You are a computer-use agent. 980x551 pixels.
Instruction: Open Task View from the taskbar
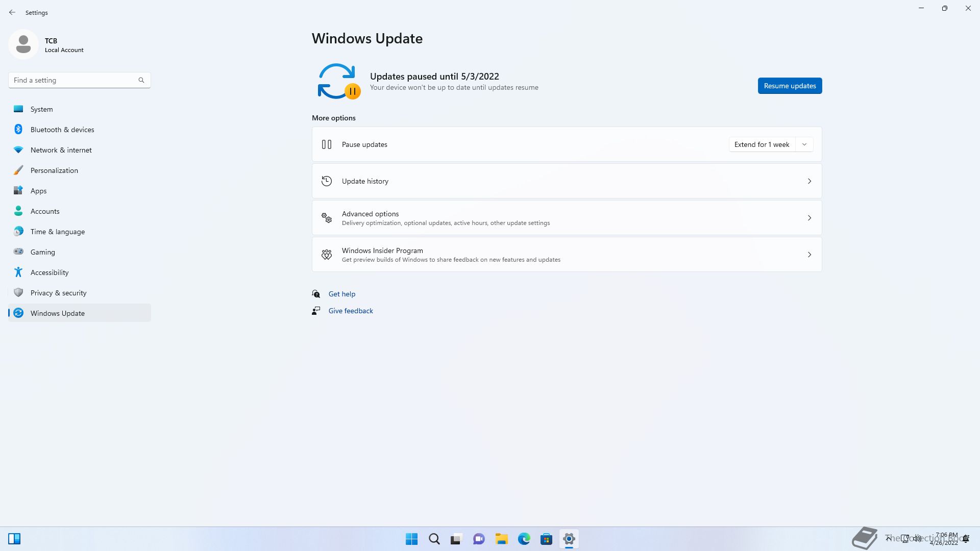(x=456, y=539)
